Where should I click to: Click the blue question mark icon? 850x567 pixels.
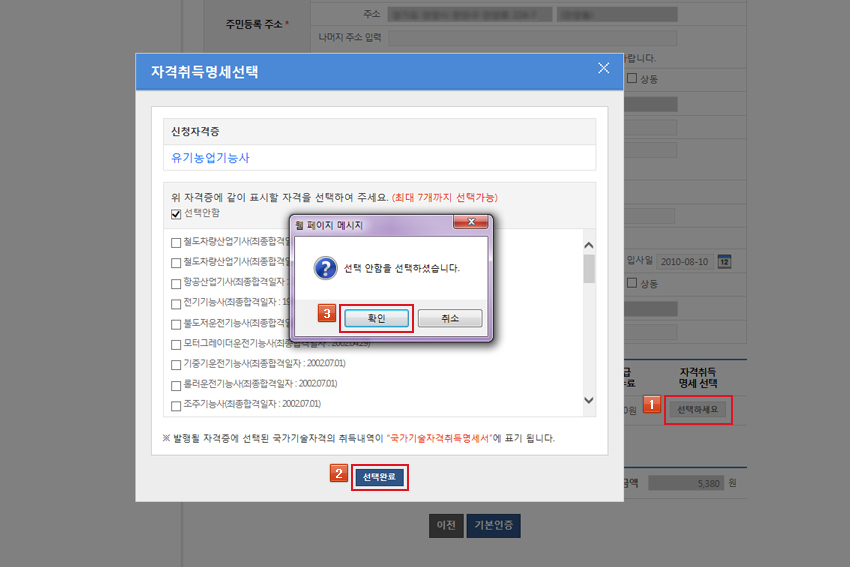325,268
